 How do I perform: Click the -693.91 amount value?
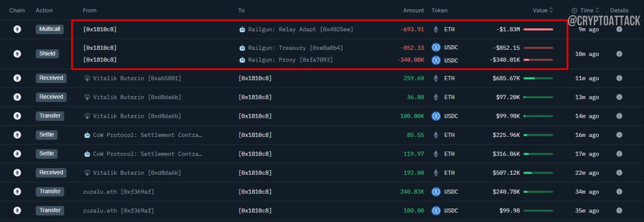pyautogui.click(x=413, y=29)
